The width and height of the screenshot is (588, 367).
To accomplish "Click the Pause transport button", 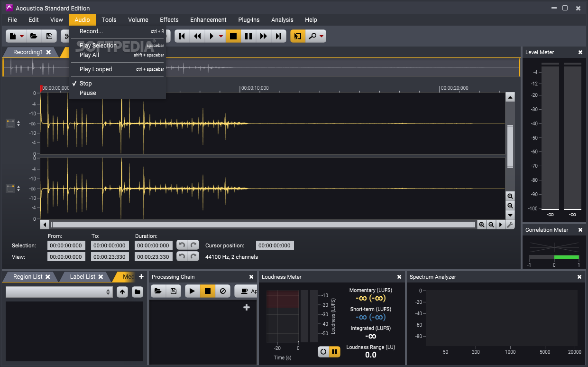I will (248, 36).
